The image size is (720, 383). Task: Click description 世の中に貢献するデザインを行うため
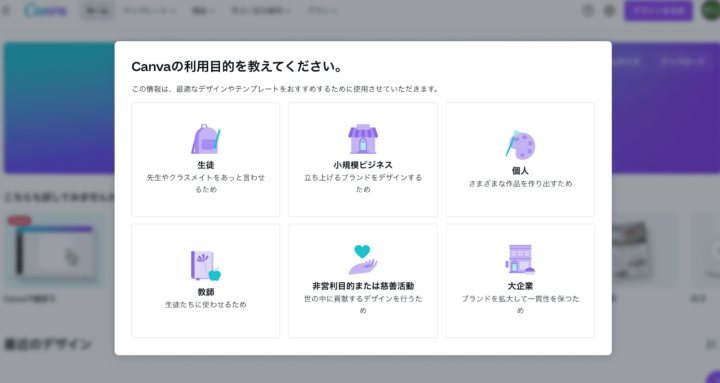363,304
